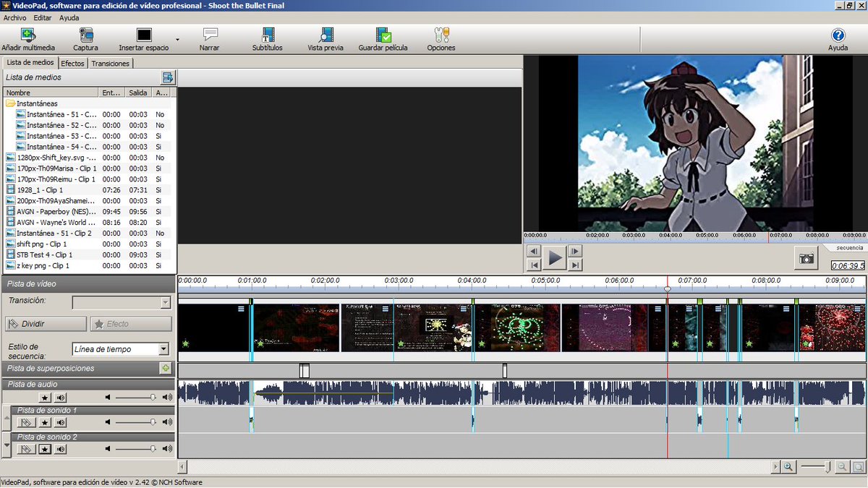Add a new overlay track with green plus

click(166, 369)
